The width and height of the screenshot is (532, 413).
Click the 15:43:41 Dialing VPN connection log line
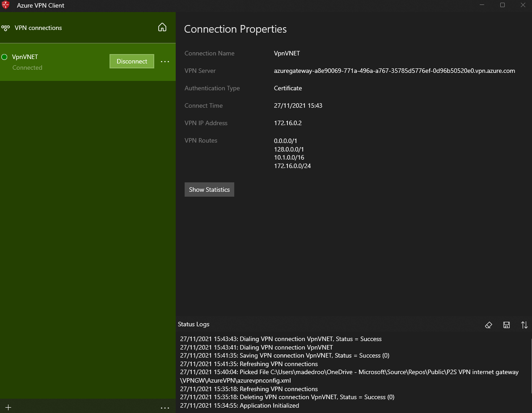[256, 347]
